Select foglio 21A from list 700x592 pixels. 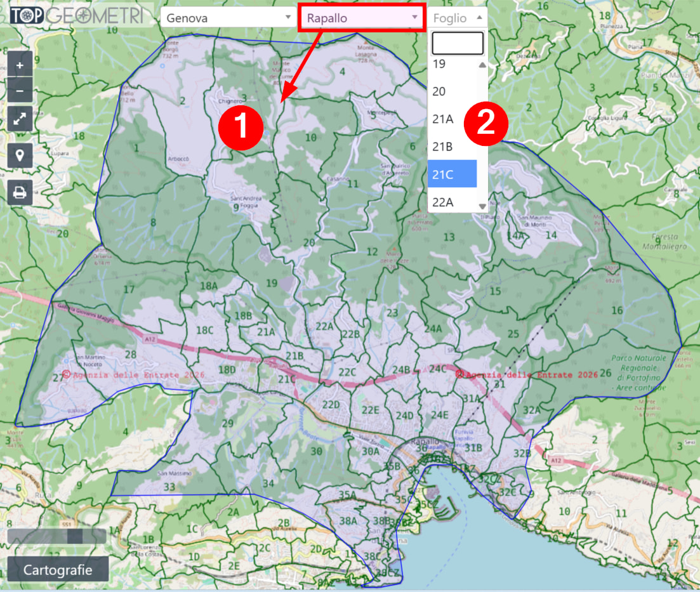[452, 119]
